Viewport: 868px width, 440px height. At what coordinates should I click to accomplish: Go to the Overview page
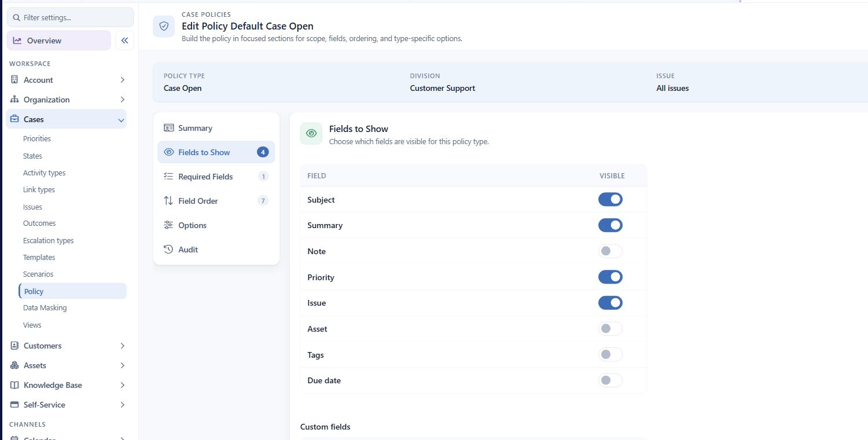coord(58,41)
